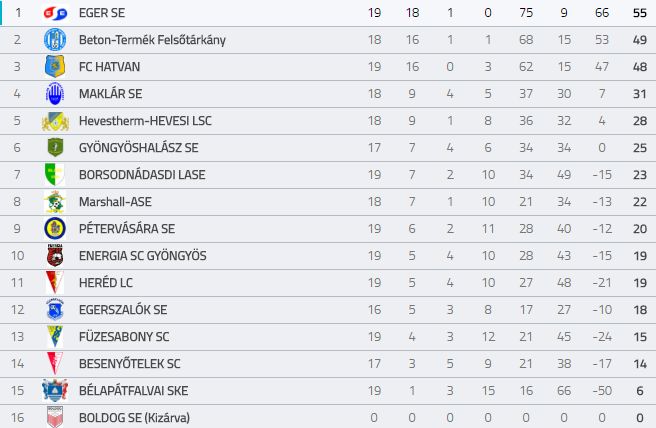Click the Marshall-ASE football crest

click(55, 202)
